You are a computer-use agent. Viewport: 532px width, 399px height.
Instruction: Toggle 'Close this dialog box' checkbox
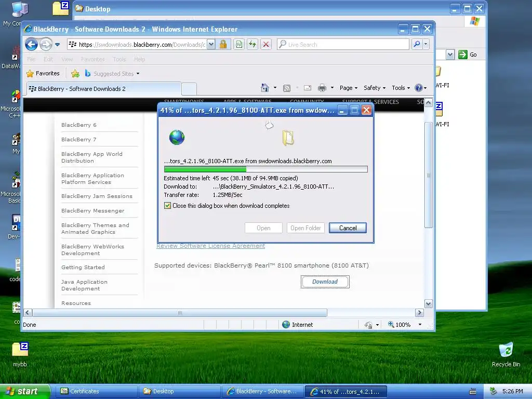(167, 206)
